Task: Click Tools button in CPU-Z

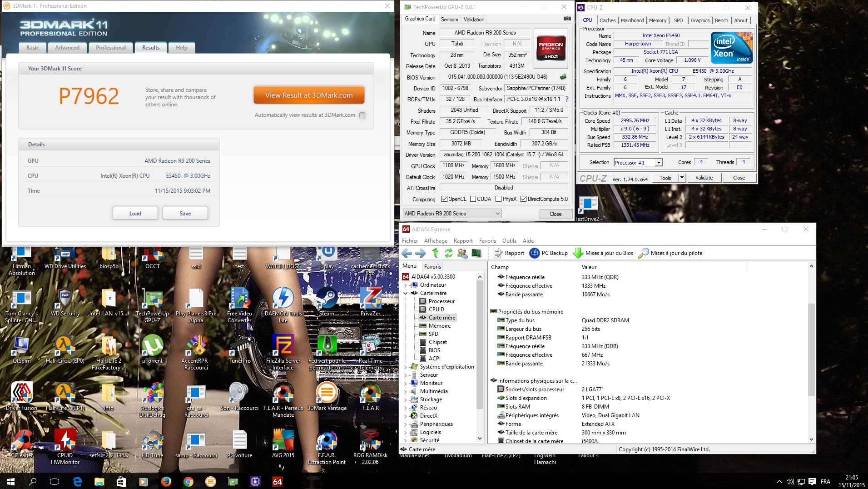Action: coord(665,178)
